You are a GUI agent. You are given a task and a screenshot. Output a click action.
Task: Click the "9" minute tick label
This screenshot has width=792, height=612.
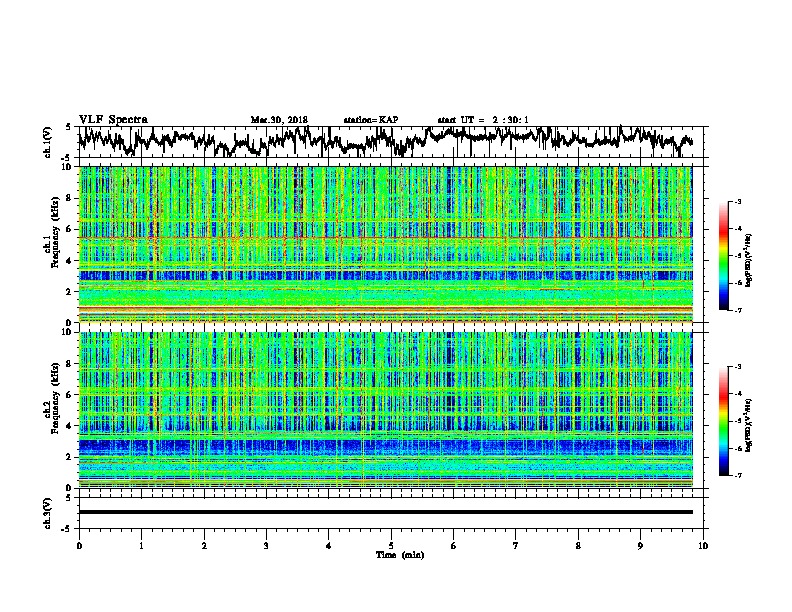640,546
